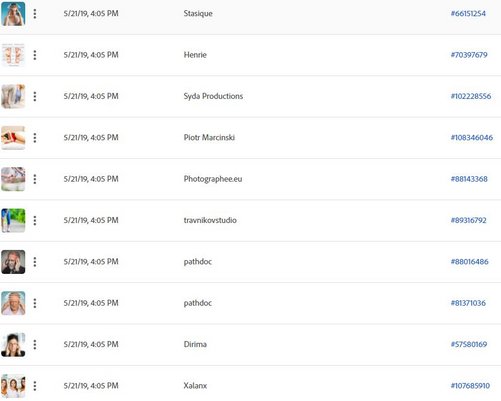Click the travnikovstudio green park thumbnail
The width and height of the screenshot is (501, 401).
pyautogui.click(x=13, y=220)
